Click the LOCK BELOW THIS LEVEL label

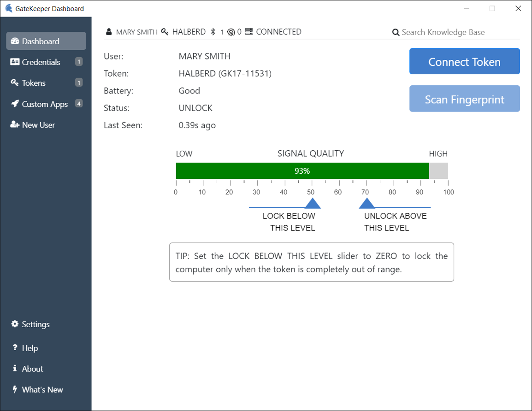(289, 222)
